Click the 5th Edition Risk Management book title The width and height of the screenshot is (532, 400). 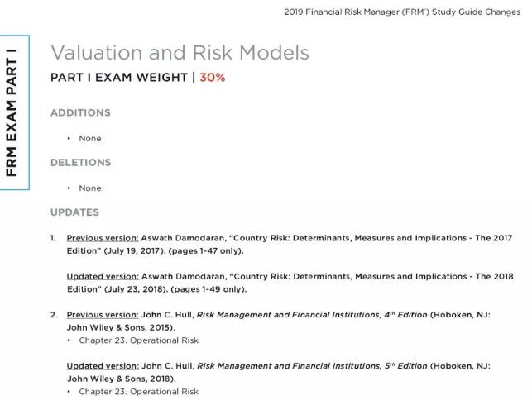(312, 365)
